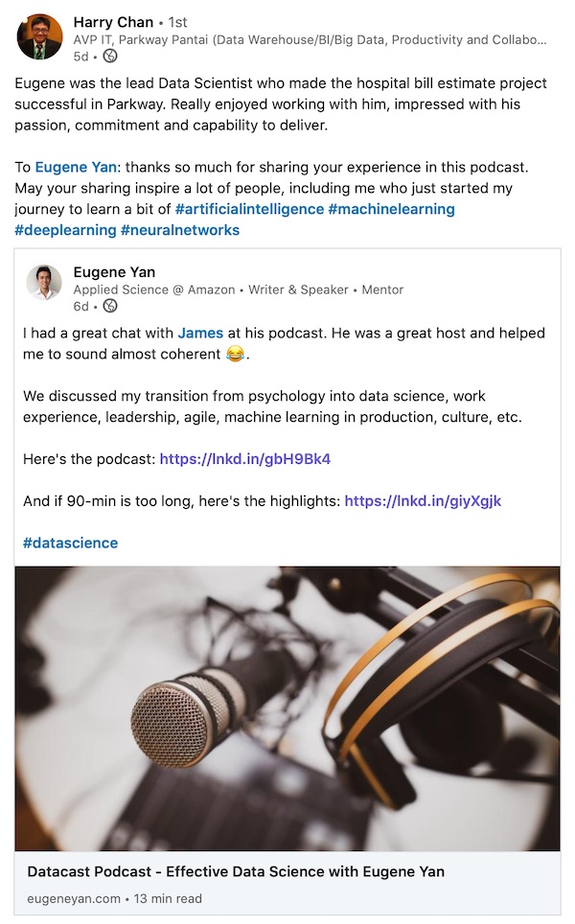Open highlights link lnkd.in/giyXgjk

point(423,501)
